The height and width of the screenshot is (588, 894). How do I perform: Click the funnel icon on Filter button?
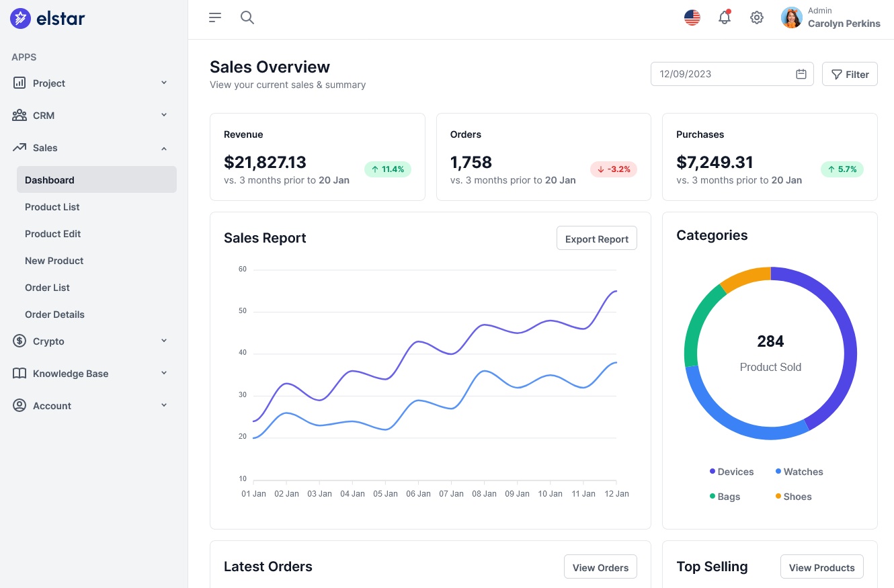tap(837, 75)
